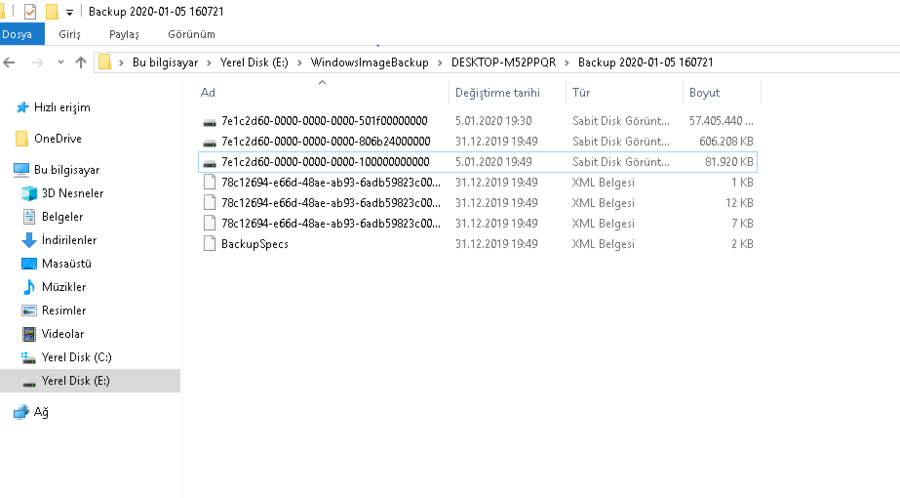Open Yerel Disk (C:) in sidebar
This screenshot has width=900, height=498.
pos(76,357)
